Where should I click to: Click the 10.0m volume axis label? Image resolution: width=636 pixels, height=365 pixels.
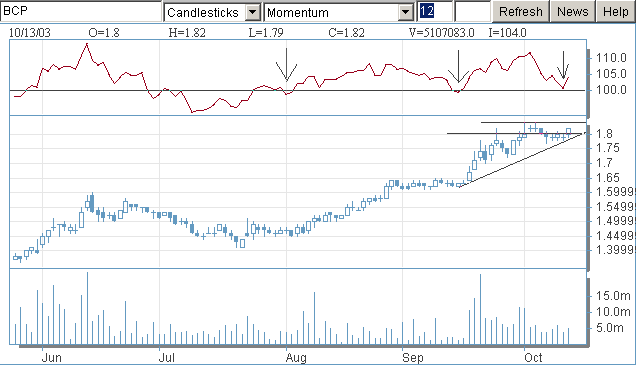(613, 312)
